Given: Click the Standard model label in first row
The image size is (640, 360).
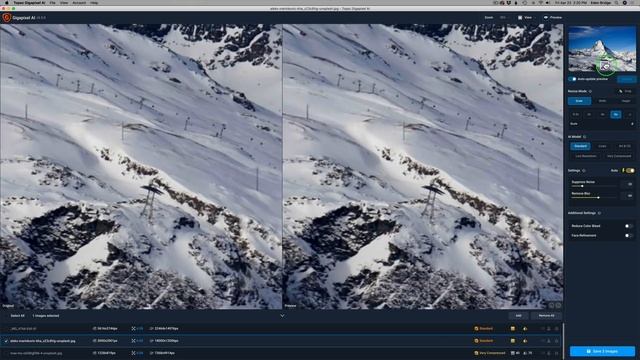Looking at the screenshot, I should [486, 329].
